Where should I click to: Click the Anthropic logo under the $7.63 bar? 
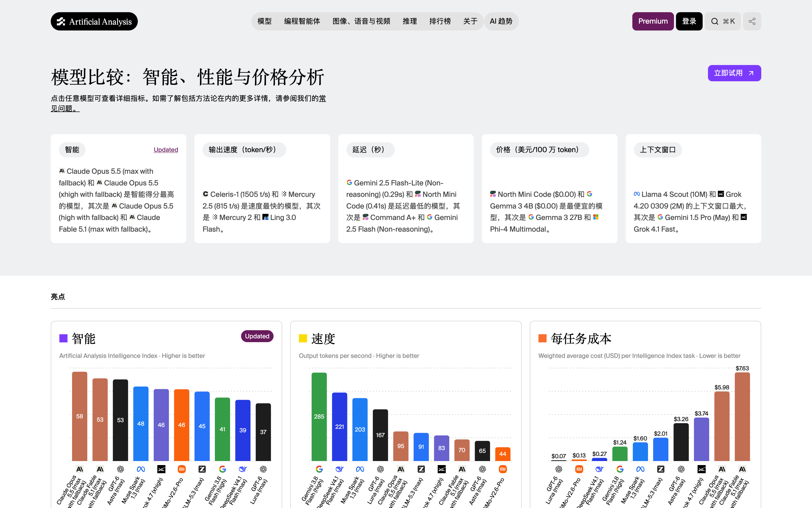click(x=742, y=469)
